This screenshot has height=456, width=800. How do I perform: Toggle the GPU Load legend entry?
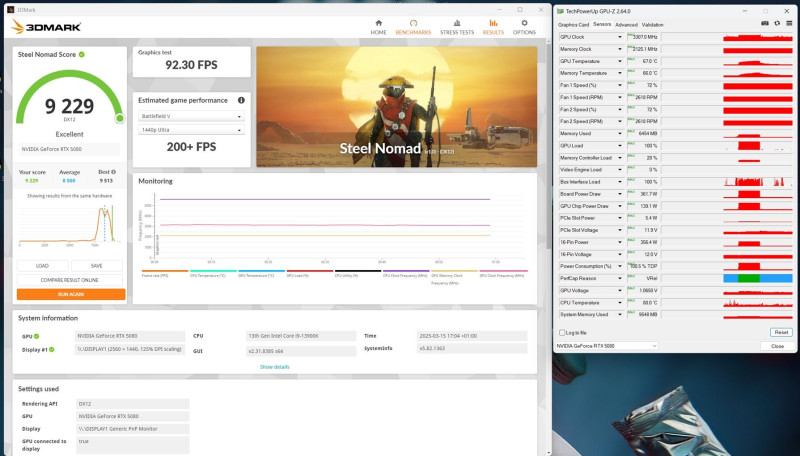pos(309,273)
